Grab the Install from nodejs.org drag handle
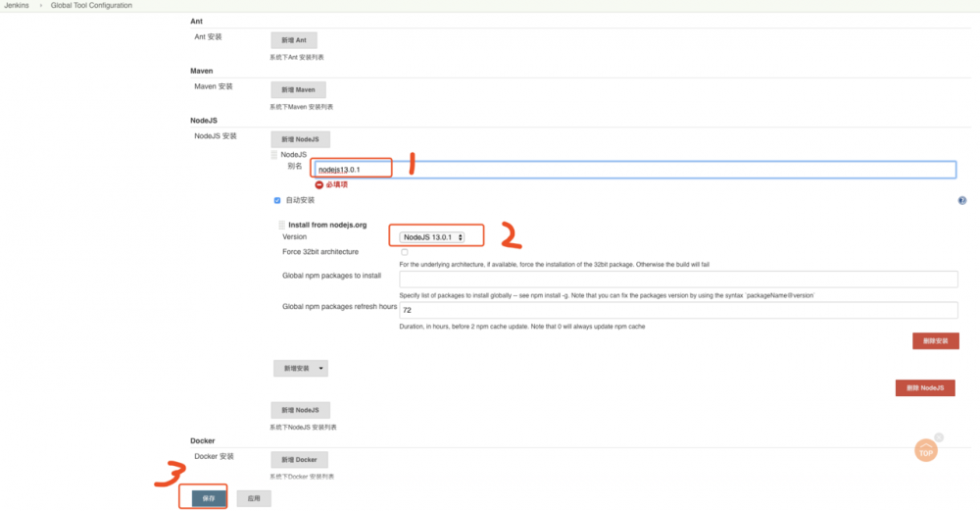The height and width of the screenshot is (511, 980). coord(282,225)
